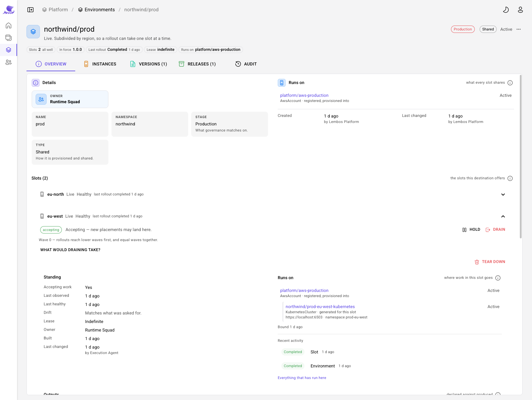532x400 pixels.
Task: Click the eu-north slot server icon
Action: (42, 194)
